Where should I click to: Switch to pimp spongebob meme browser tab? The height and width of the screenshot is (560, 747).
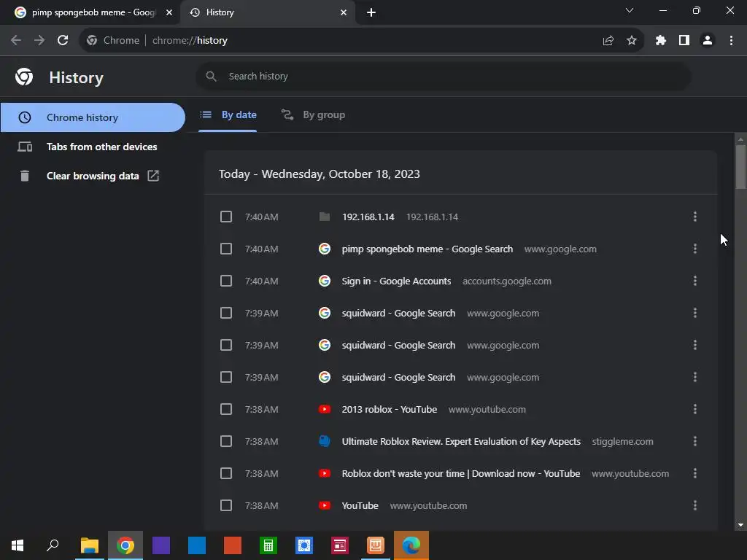(90, 12)
